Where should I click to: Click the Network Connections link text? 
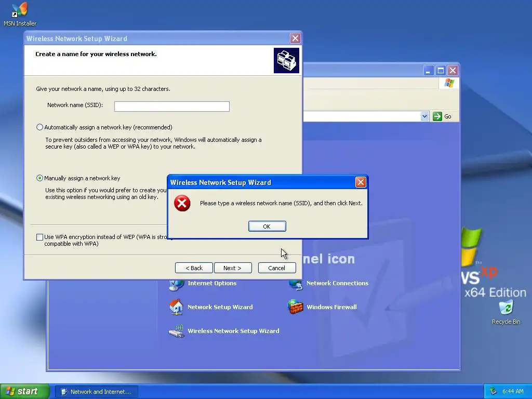click(337, 283)
